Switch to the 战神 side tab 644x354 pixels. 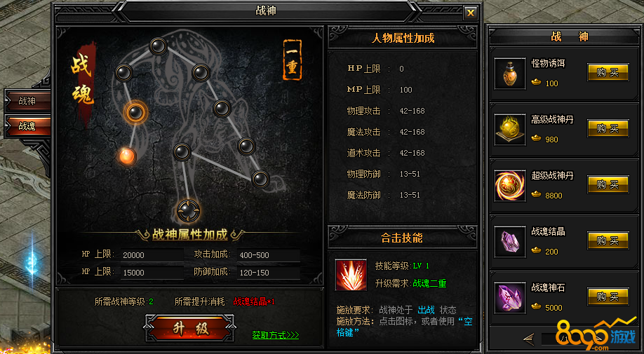(x=27, y=101)
